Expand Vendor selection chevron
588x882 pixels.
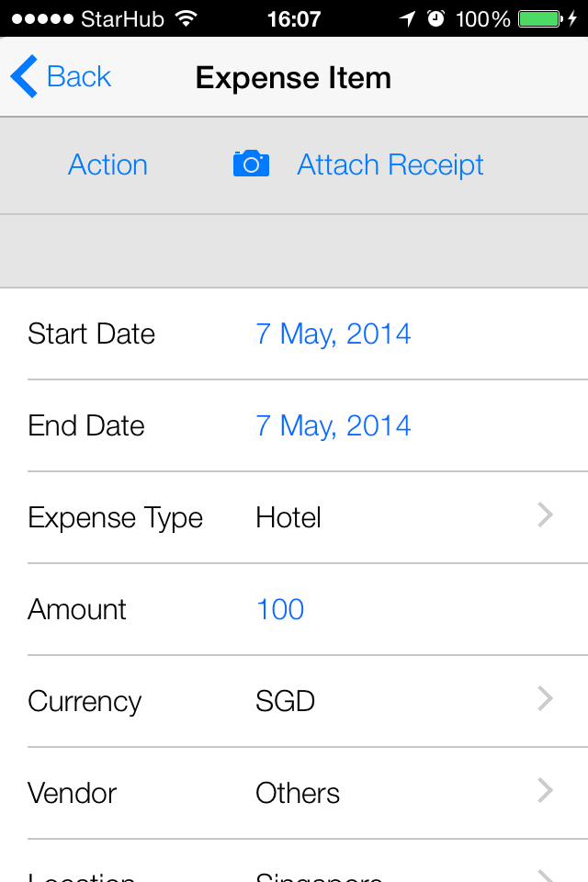pos(545,790)
